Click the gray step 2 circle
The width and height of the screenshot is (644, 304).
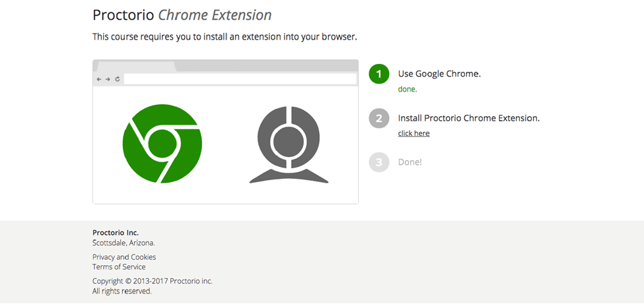379,119
